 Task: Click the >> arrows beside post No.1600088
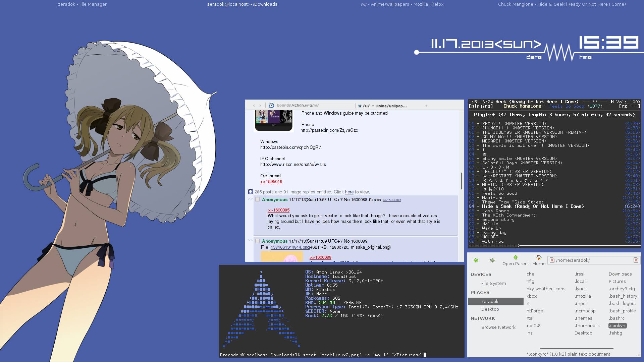pos(250,199)
